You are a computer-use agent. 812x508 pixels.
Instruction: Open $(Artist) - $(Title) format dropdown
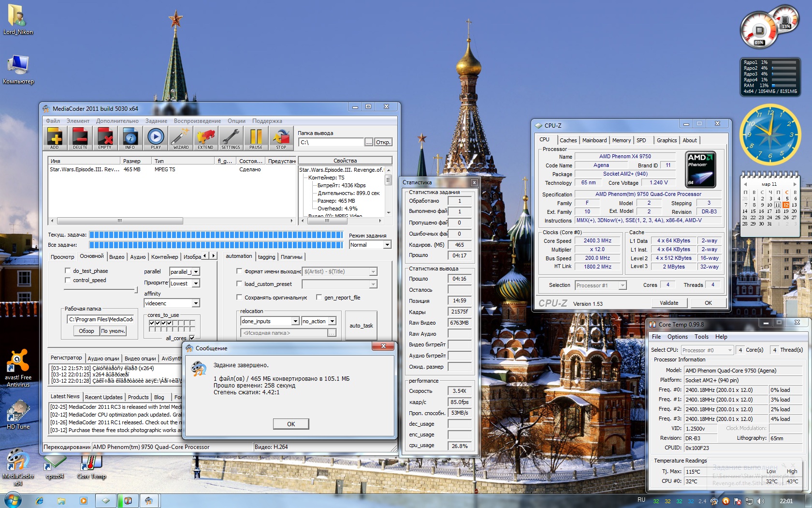point(373,272)
